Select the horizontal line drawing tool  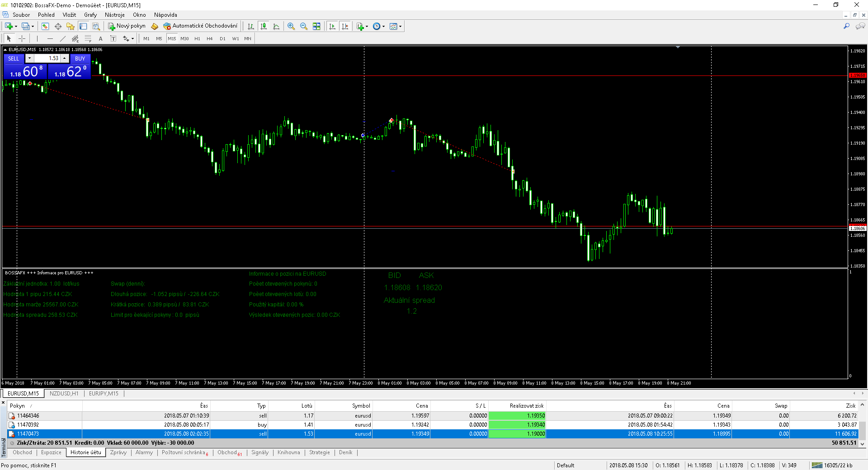point(50,38)
